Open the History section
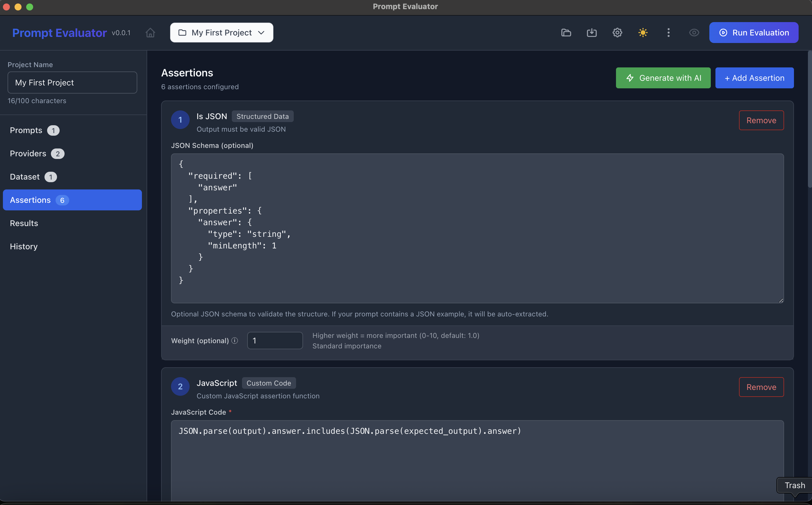 23,246
